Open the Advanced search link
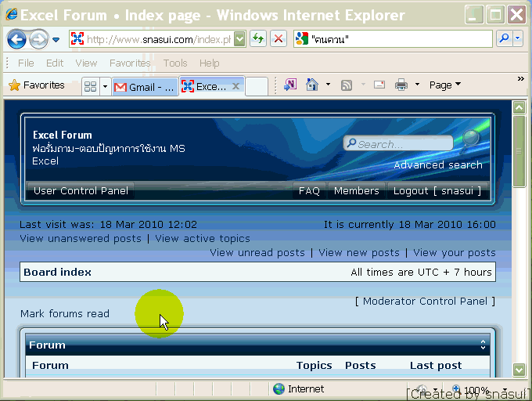The width and height of the screenshot is (532, 401). [438, 165]
